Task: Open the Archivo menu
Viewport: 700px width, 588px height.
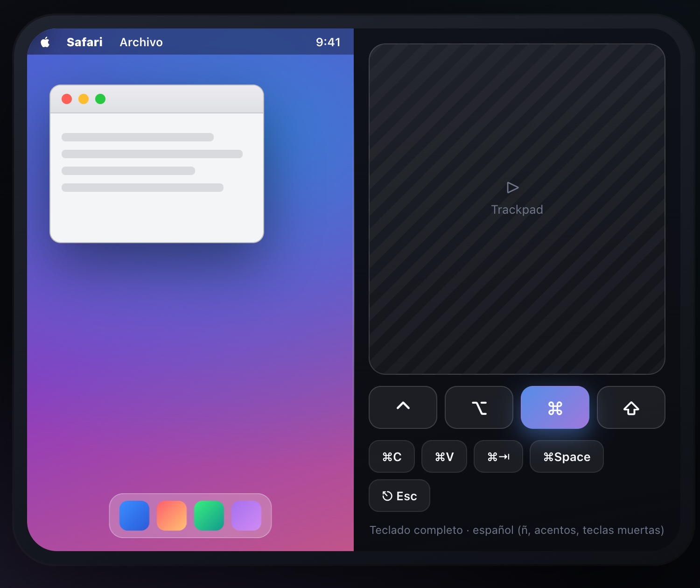Action: pos(141,42)
